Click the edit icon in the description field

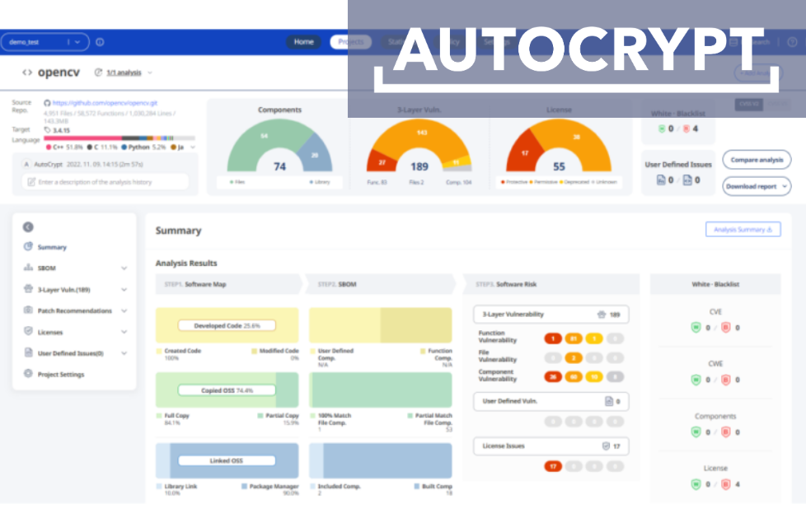(x=31, y=182)
